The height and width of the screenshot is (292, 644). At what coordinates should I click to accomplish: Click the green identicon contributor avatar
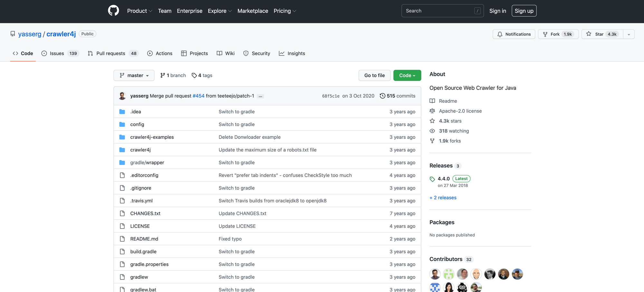(449, 274)
